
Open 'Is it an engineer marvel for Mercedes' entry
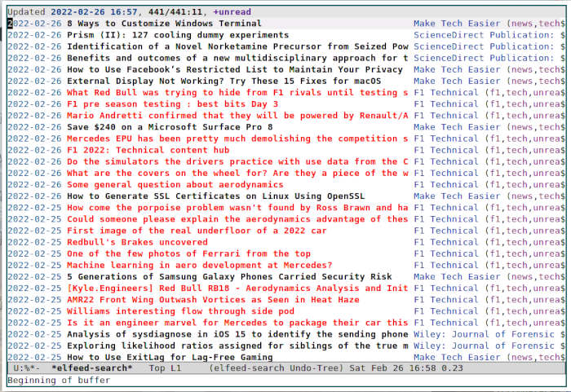pyautogui.click(x=237, y=323)
